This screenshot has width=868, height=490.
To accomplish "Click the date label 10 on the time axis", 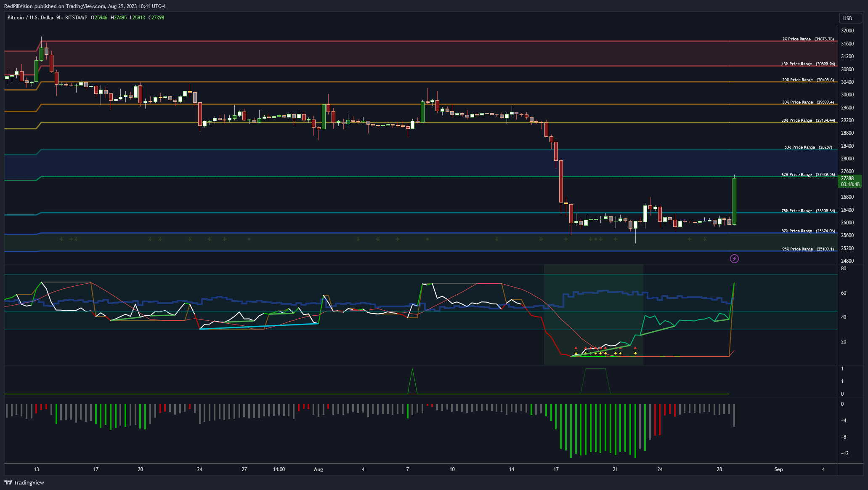I will [452, 469].
